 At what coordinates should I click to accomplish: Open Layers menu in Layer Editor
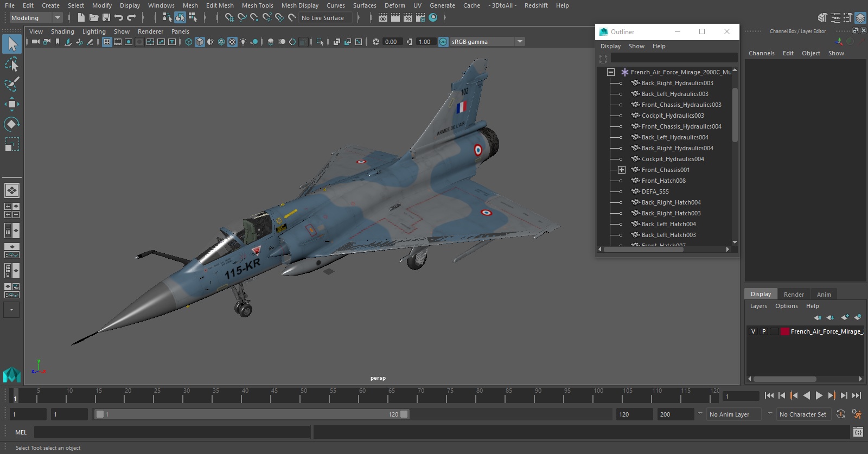click(x=758, y=306)
